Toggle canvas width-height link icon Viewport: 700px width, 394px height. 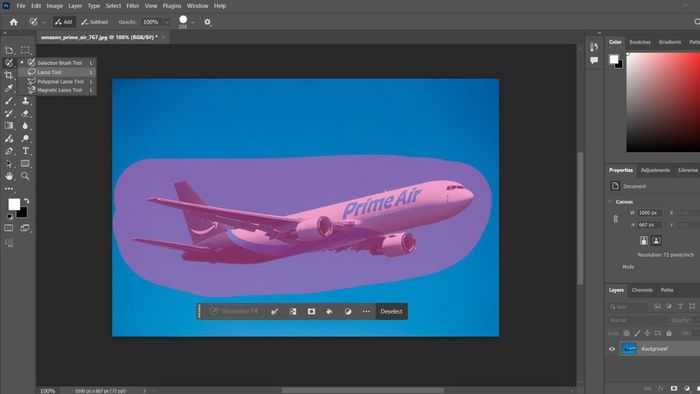[x=616, y=219]
